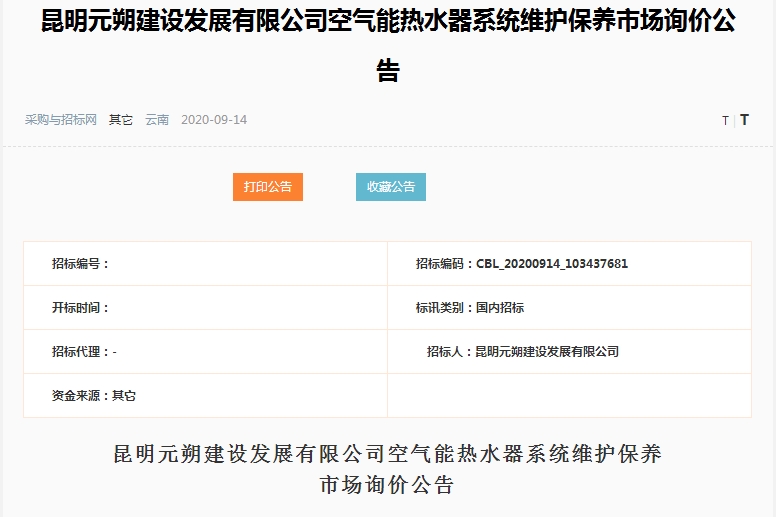
Task: Click the 2020-09-14 publish date
Action: pos(214,120)
